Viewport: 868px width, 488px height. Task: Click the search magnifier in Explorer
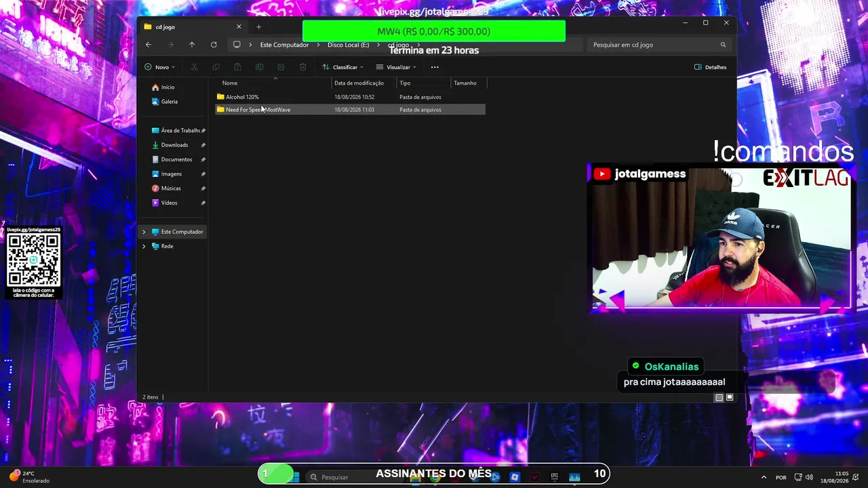[723, 45]
